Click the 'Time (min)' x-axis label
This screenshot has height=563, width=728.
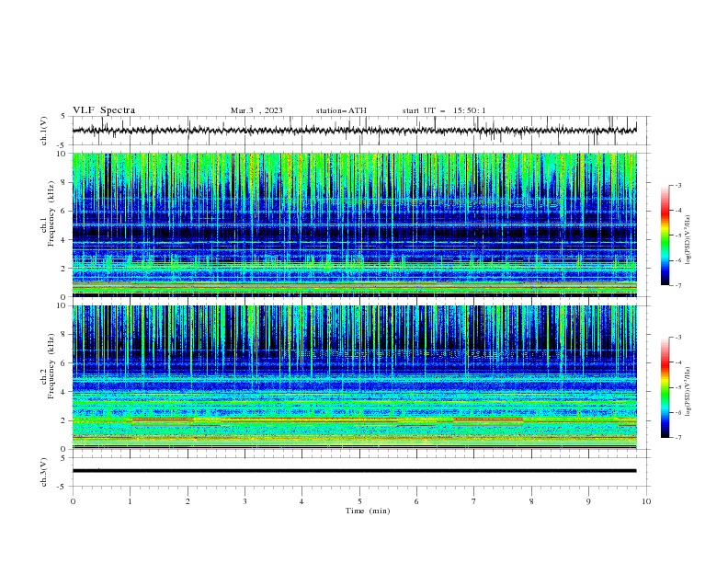click(368, 511)
